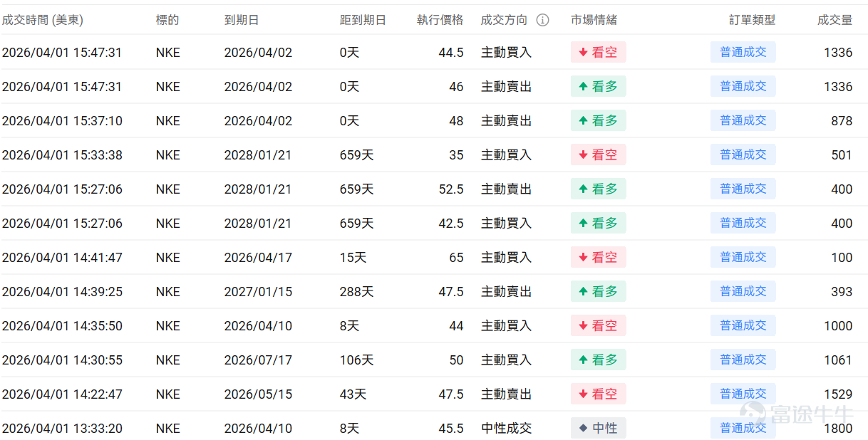Click 普通成交 tag in the 14:35:50 row
The height and width of the screenshot is (440, 868).
(743, 325)
